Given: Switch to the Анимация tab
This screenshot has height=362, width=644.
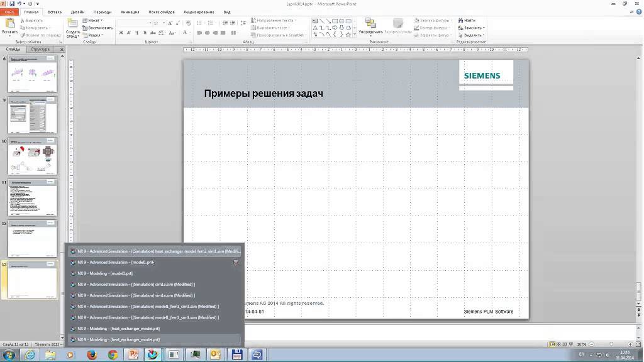Looking at the screenshot, I should pyautogui.click(x=130, y=13).
